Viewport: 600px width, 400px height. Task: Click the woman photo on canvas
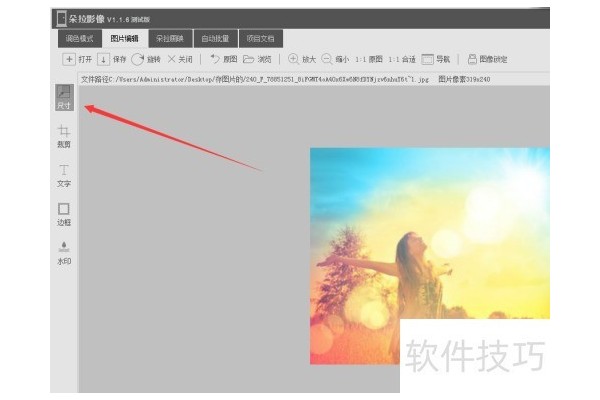coord(430,256)
